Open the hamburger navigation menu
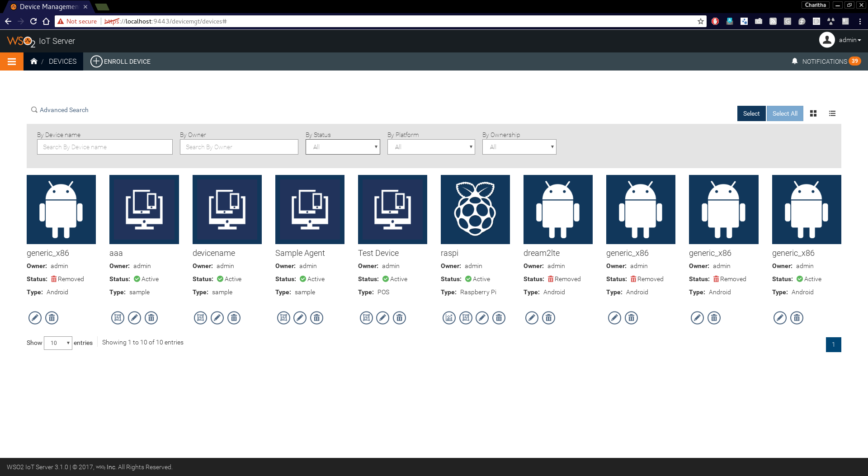This screenshot has height=476, width=868. [12, 61]
